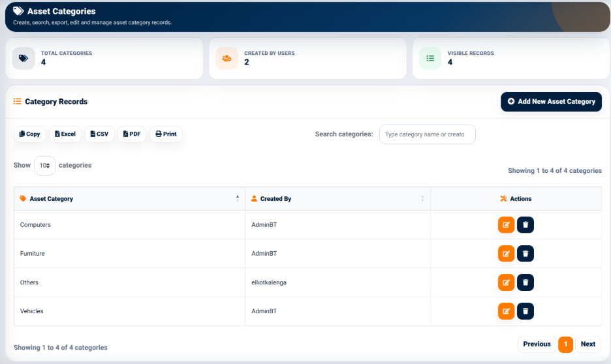Screen dimensions: 611x364
Task: Click the elliotkalenga creator cell
Action: pyautogui.click(x=337, y=282)
